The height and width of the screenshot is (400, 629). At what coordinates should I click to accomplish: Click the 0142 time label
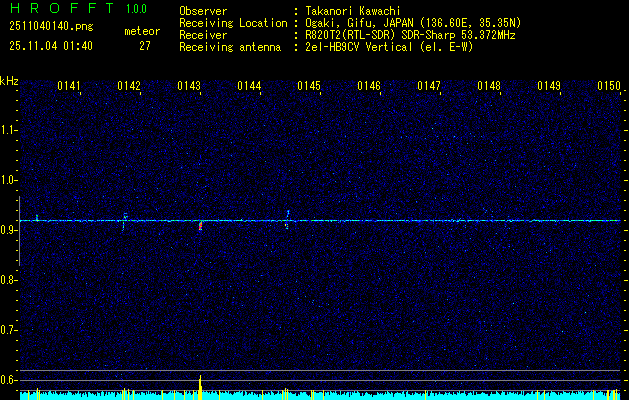click(x=129, y=86)
